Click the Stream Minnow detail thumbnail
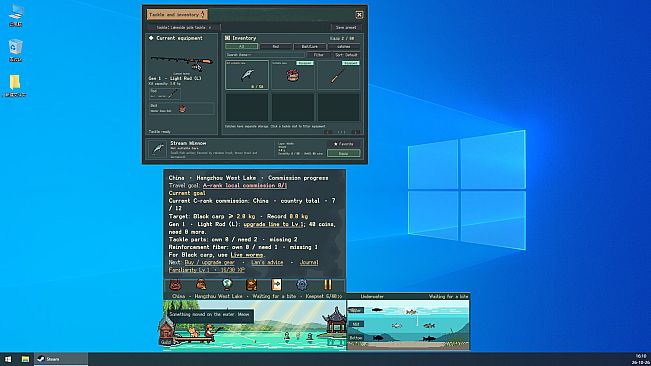 [x=158, y=149]
